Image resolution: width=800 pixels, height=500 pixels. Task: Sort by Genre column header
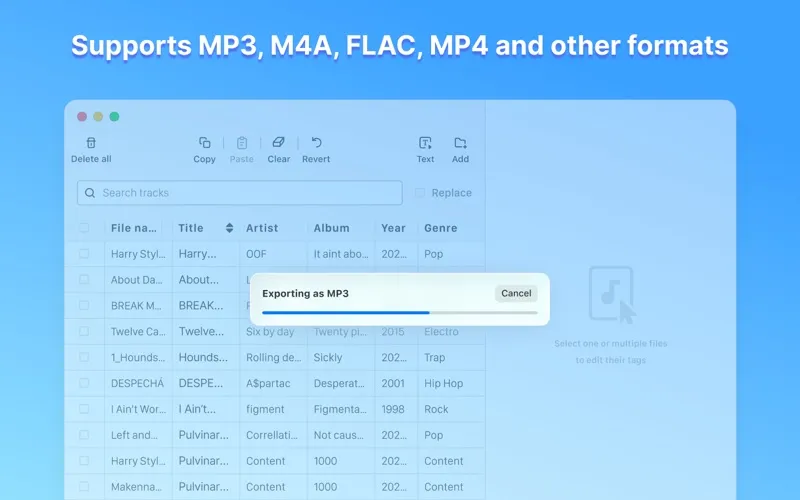441,228
